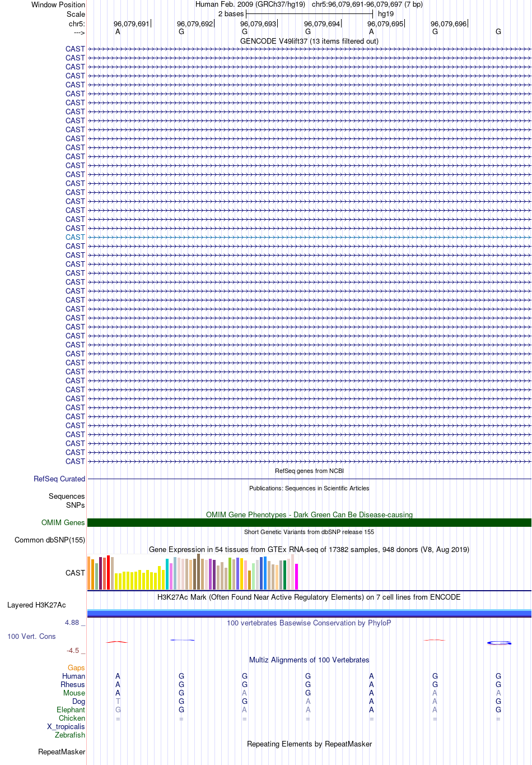This screenshot has width=532, height=765.
Task: Click the OMIM Genes track label
Action: pos(63,522)
